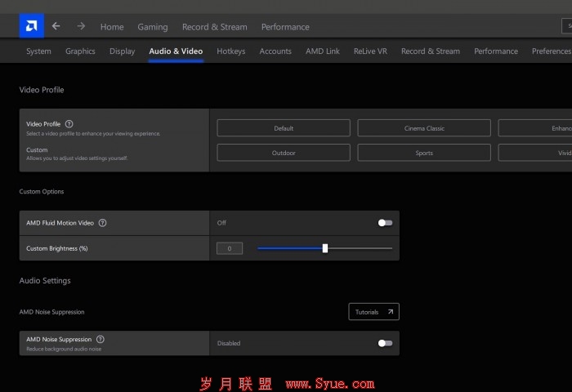
Task: Click the AMD logo icon
Action: [x=32, y=26]
